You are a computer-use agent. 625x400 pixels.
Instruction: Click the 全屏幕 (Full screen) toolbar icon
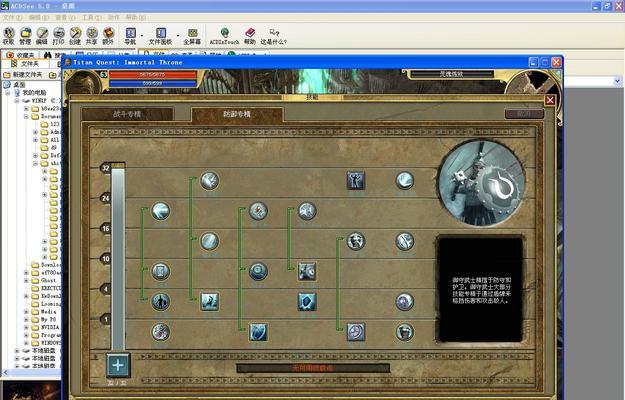pos(192,35)
